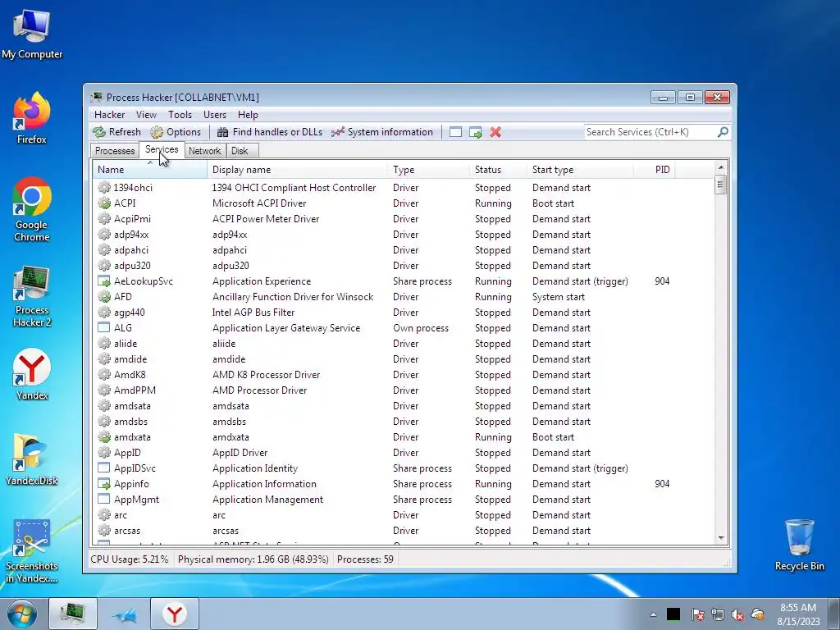840x630 pixels.
Task: Click the arcsas service name
Action: point(127,531)
